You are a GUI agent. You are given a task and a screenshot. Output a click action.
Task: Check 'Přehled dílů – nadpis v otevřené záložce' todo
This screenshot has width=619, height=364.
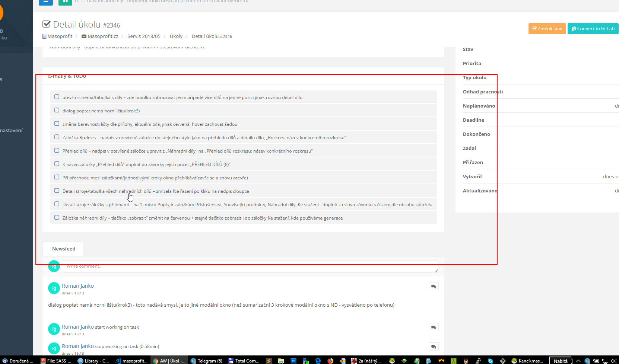[x=57, y=150]
